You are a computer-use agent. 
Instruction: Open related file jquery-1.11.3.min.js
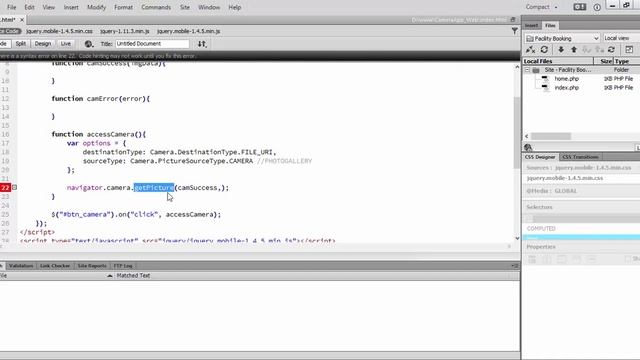(125, 31)
